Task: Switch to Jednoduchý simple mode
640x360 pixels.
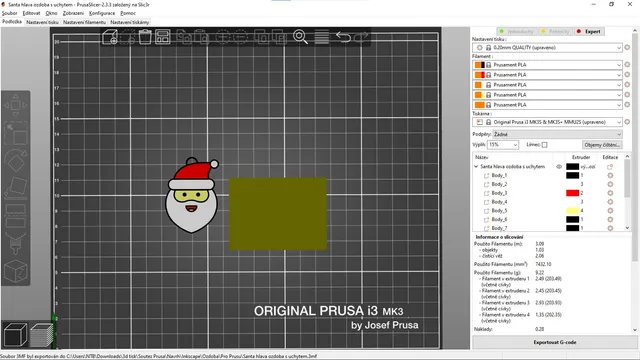Action: click(x=517, y=31)
